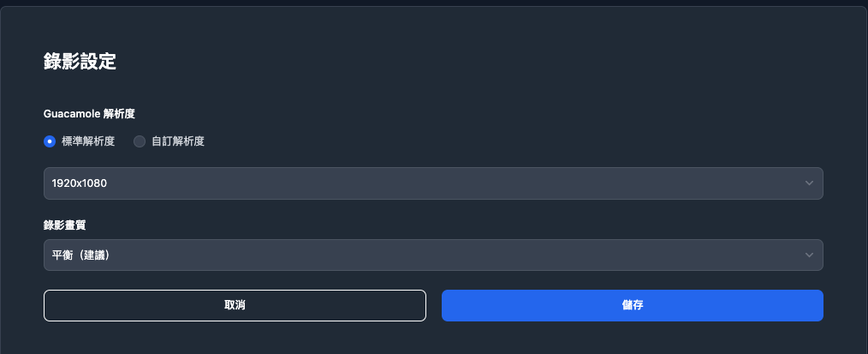Open the 平衡（建議） quality dropdown
868x354 pixels.
[433, 255]
